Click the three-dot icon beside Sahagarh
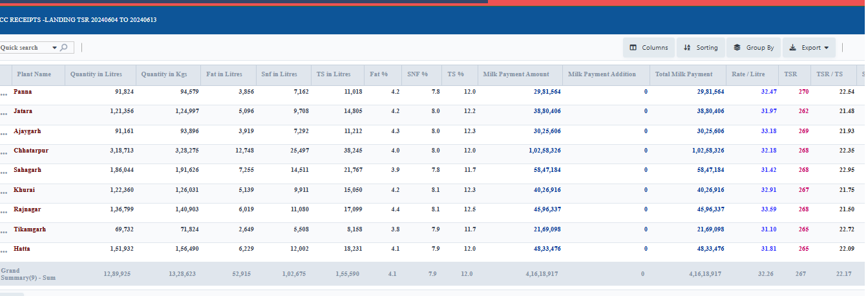This screenshot has height=296, width=868. coord(4,173)
